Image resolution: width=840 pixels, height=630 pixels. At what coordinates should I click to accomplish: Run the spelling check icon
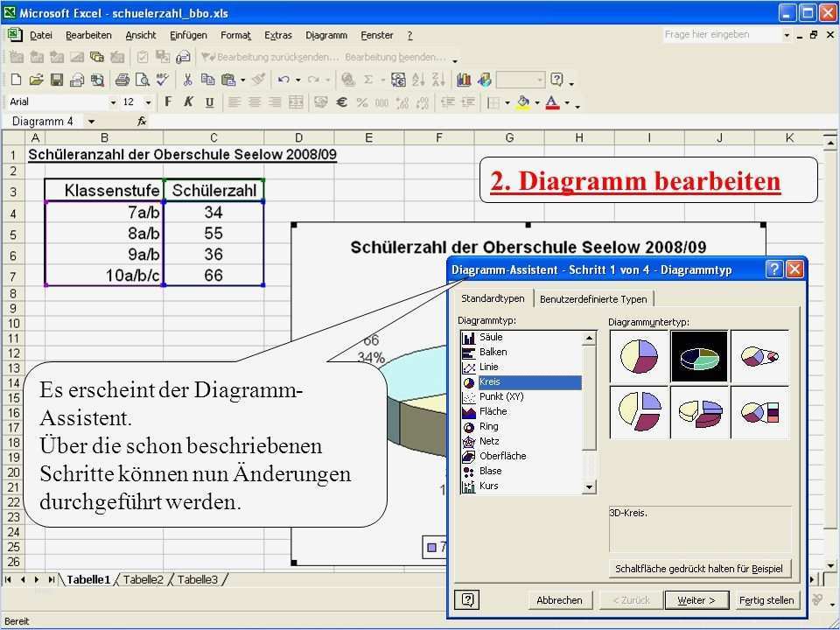tap(163, 80)
